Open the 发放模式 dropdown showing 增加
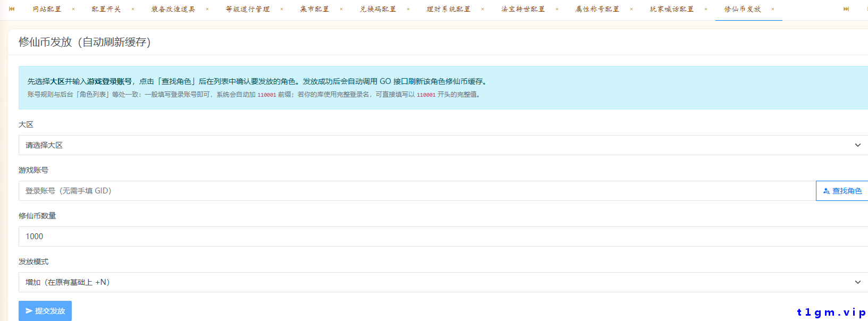Image resolution: width=868 pixels, height=321 pixels. coord(443,282)
